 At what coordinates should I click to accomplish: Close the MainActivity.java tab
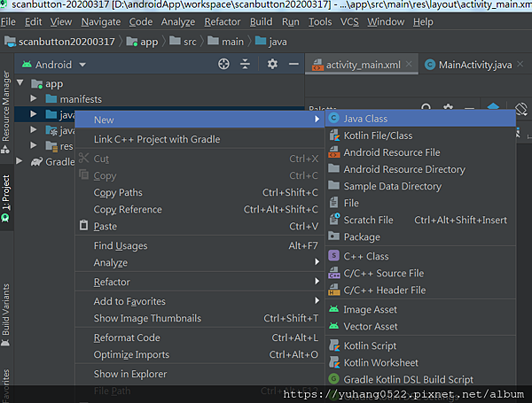point(520,64)
